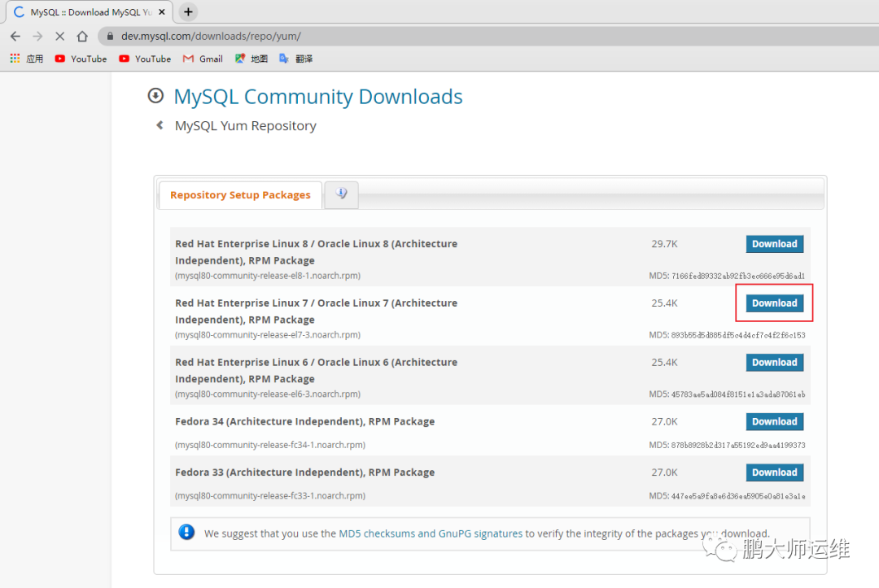Download the Red Hat Enterprise Linux 8 package

coord(774,244)
